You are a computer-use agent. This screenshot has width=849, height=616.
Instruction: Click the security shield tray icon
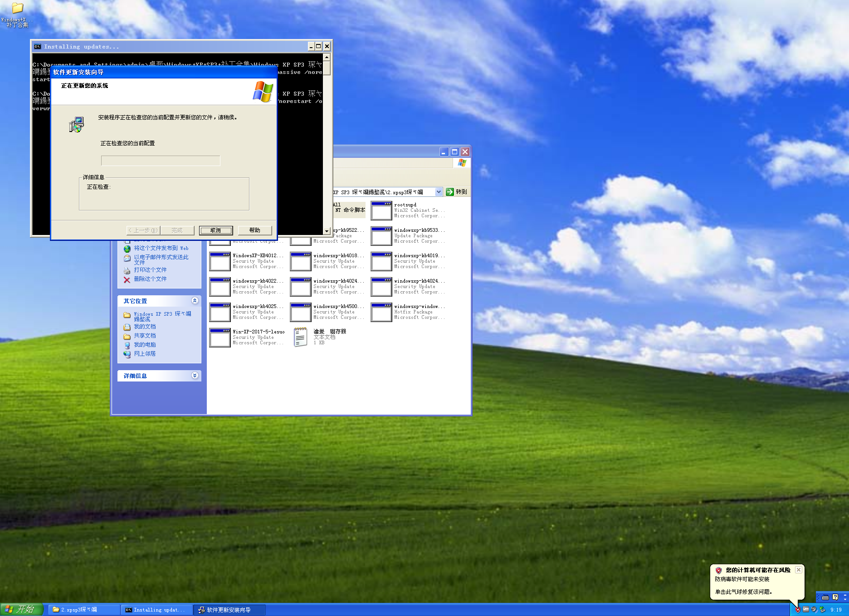pos(798,610)
